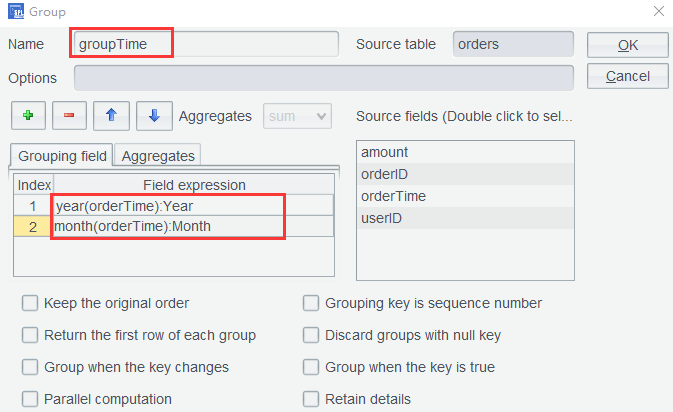
Task: Click the Group dialog title icon
Action: 15,12
